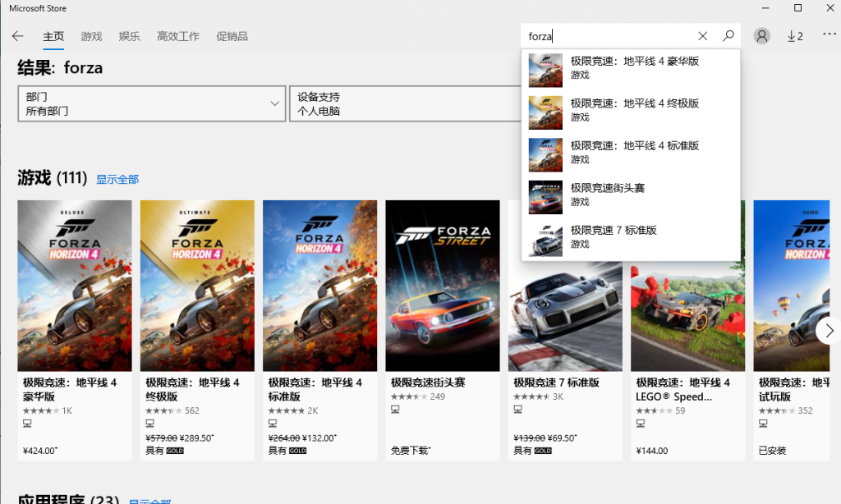Click the 249 star rating on 极限竞速街头赛
Screen dimensions: 841x504
coord(418,396)
